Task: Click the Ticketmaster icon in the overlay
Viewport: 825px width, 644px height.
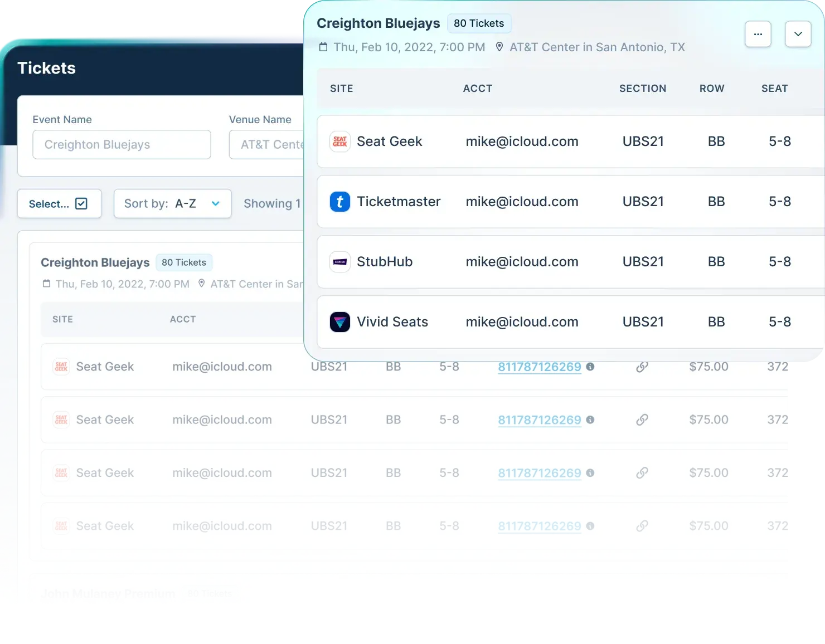Action: coord(339,202)
